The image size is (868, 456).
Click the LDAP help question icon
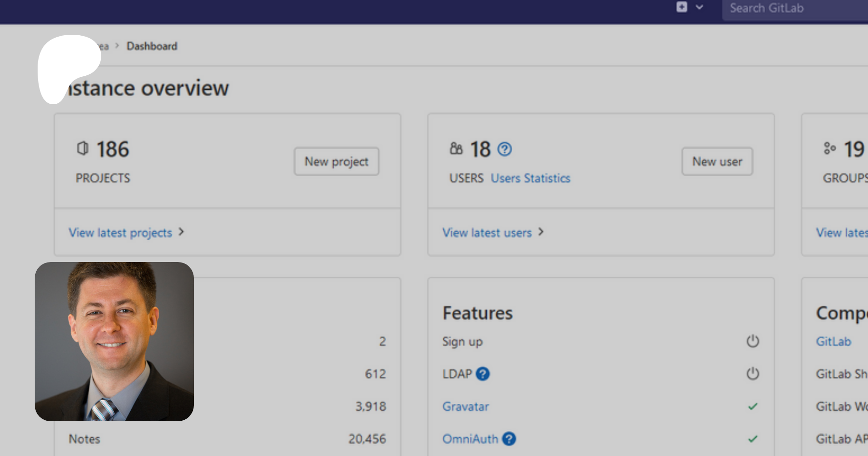pos(483,374)
